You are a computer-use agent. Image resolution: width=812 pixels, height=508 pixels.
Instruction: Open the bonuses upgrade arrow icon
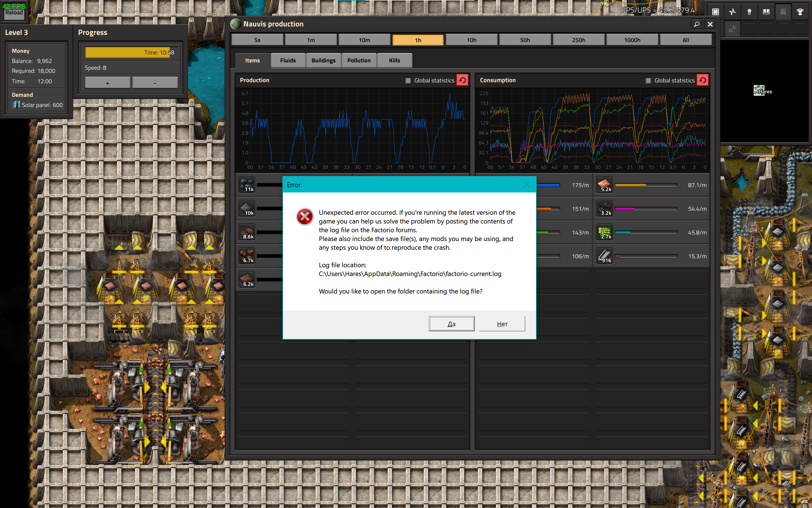coord(749,12)
